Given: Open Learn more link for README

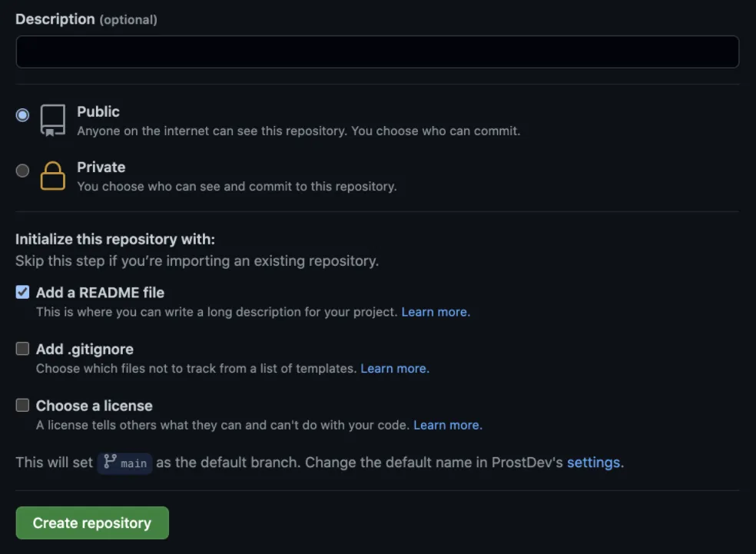Looking at the screenshot, I should tap(436, 312).
